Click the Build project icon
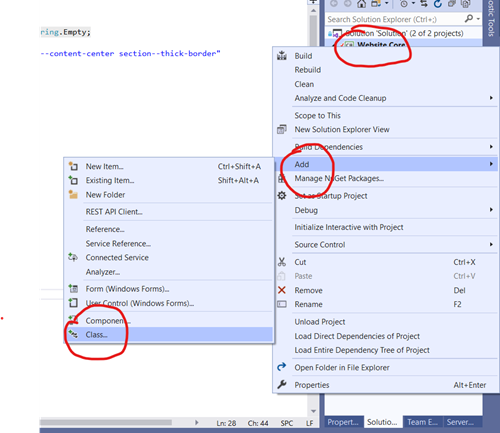The width and height of the screenshot is (500, 433). click(x=282, y=56)
